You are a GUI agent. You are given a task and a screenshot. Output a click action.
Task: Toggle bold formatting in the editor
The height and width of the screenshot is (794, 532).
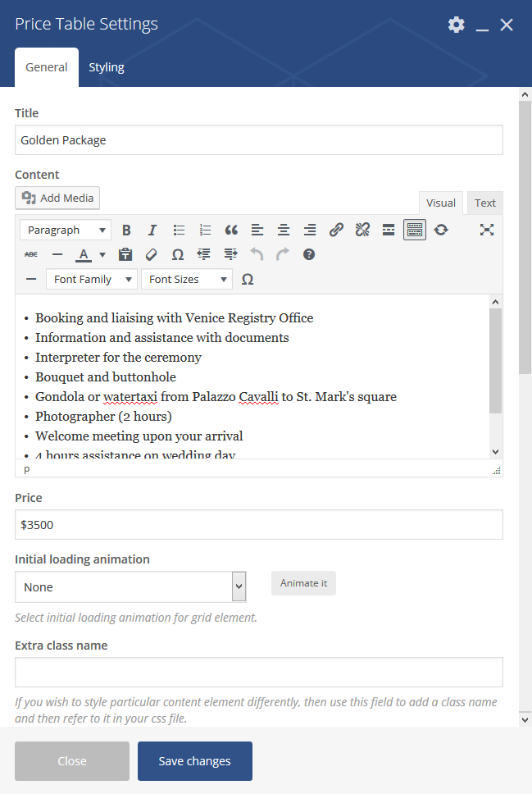click(x=126, y=230)
